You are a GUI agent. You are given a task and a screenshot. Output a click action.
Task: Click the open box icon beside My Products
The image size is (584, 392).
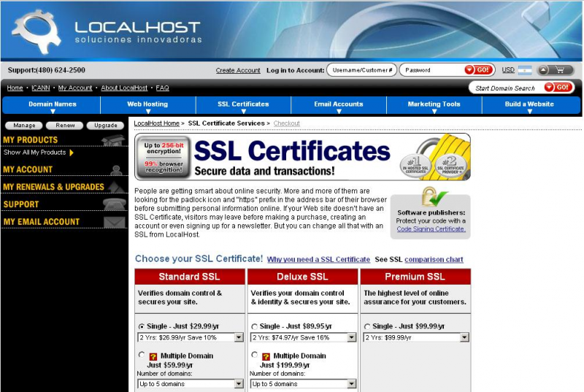coord(112,140)
